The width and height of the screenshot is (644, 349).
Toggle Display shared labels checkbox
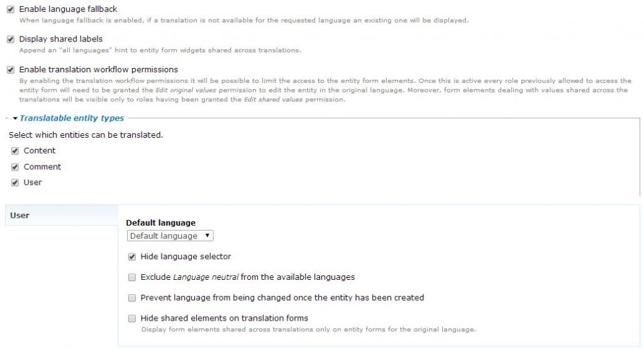tap(11, 39)
